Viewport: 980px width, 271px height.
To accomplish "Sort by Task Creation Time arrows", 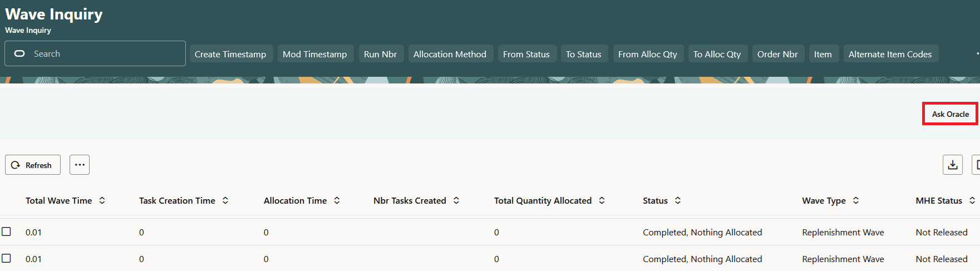I will [x=225, y=200].
